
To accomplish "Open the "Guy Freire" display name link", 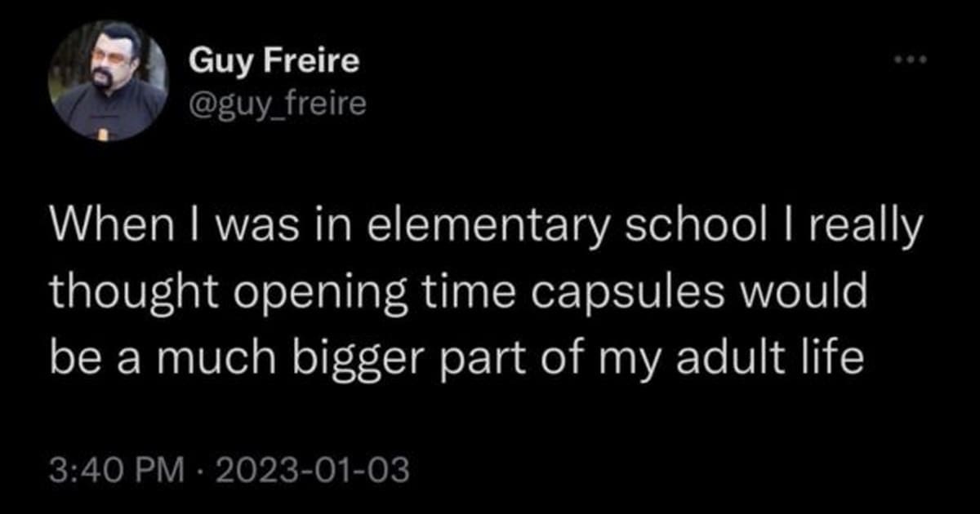I will point(274,62).
